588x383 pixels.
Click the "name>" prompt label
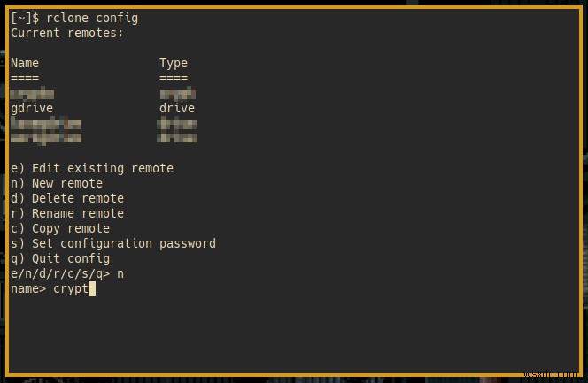point(28,288)
